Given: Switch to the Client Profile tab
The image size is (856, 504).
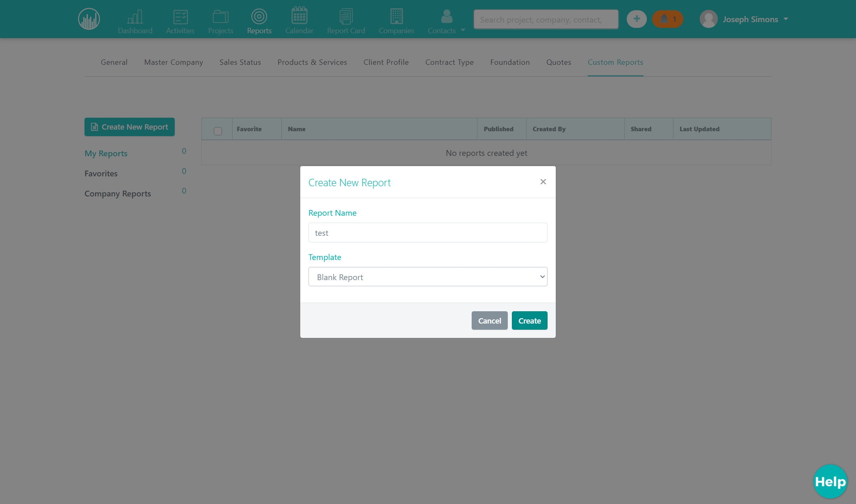Looking at the screenshot, I should pos(386,62).
